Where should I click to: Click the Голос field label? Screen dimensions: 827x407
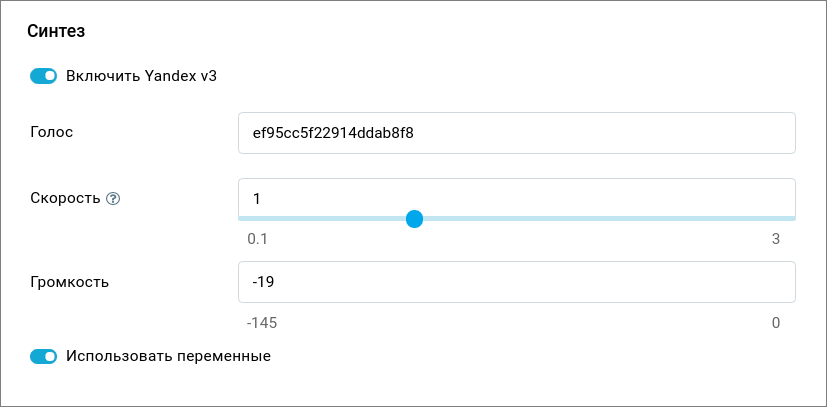tap(52, 131)
